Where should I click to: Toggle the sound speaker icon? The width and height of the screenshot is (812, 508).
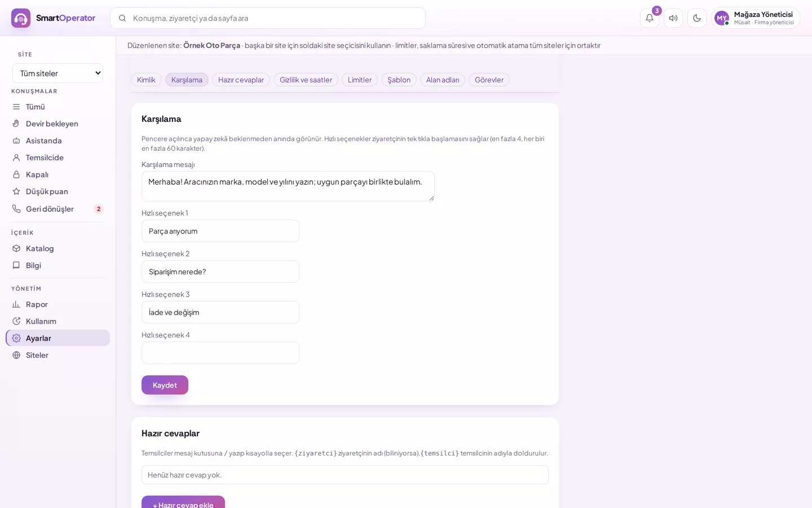(x=673, y=18)
